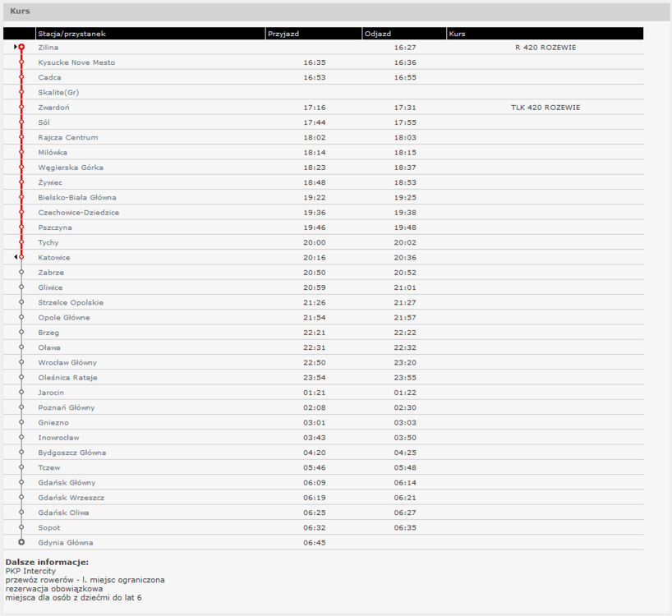Open the Opole Główne station link
Image resolution: width=672 pixels, height=616 pixels.
pyautogui.click(x=64, y=317)
